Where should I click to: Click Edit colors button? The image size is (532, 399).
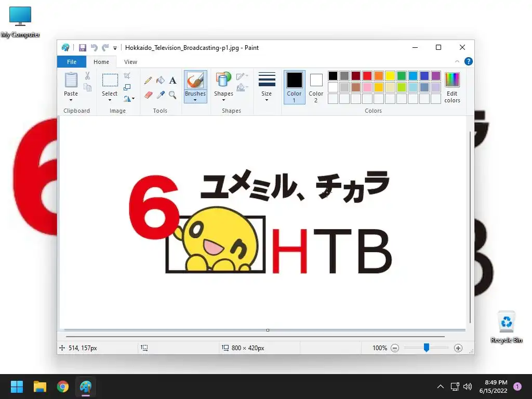(453, 87)
